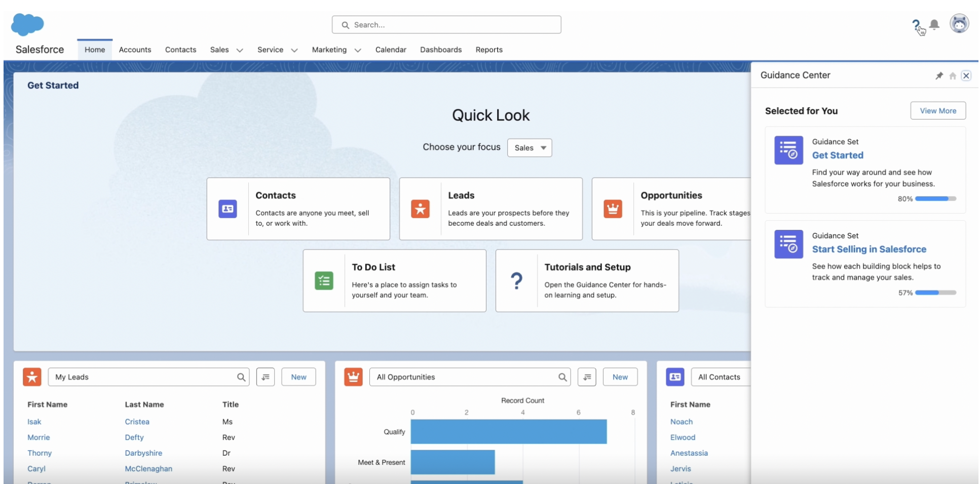Click the Contacts card icon
The width and height of the screenshot is (980, 484).
(x=228, y=209)
